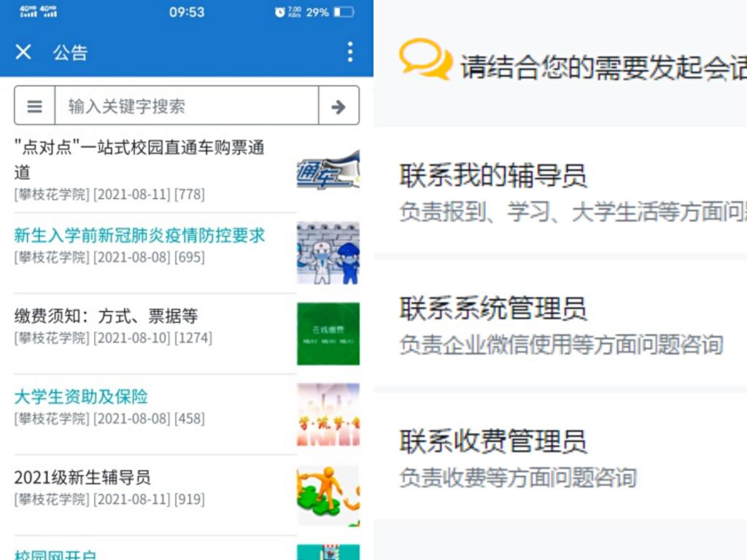747x560 pixels.
Task: Open 2021级新生辅导员 announcement
Action: tap(82, 478)
